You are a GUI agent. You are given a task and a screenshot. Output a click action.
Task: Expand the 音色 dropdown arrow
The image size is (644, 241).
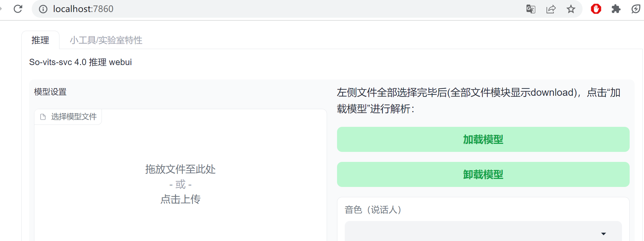coord(603,234)
